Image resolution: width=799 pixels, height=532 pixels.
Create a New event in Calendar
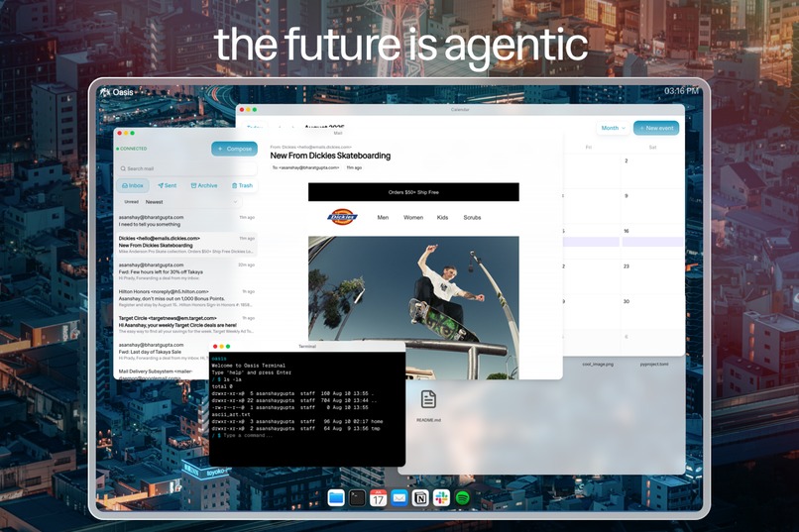click(656, 128)
